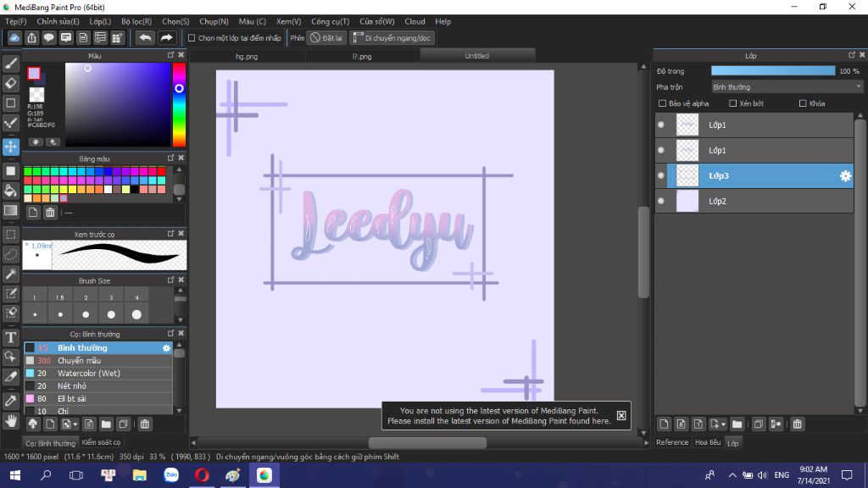The height and width of the screenshot is (488, 868).
Task: Select the Hand pan tool
Action: (x=10, y=422)
